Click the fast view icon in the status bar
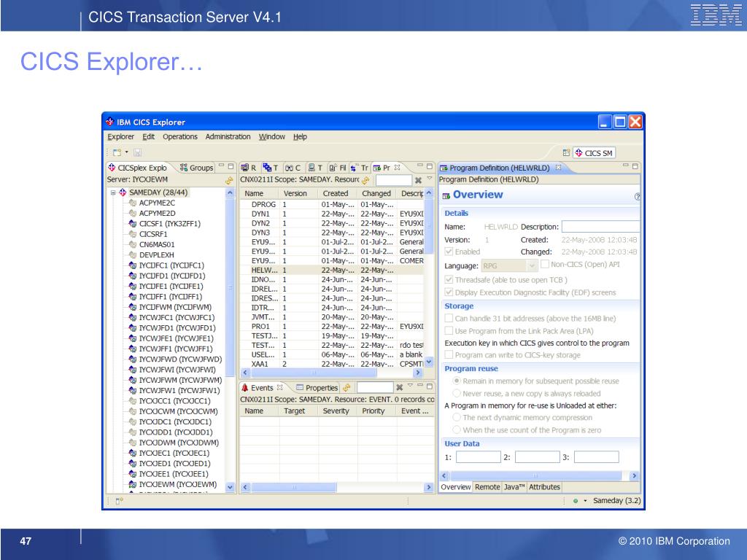The image size is (747, 560). click(x=119, y=501)
